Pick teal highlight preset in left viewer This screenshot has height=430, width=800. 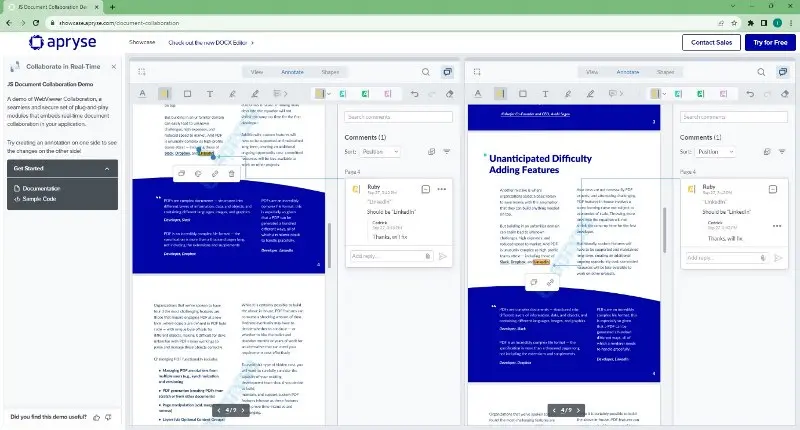(x=343, y=94)
